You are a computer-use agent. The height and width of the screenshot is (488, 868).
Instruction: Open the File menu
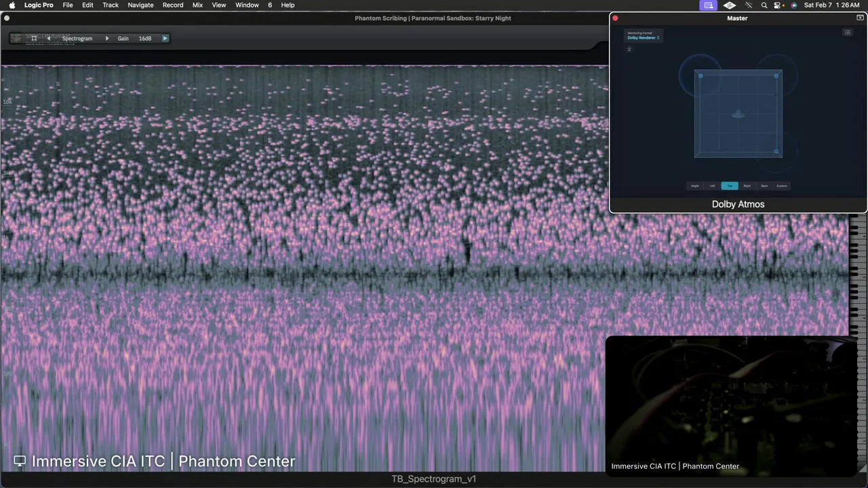[x=68, y=5]
